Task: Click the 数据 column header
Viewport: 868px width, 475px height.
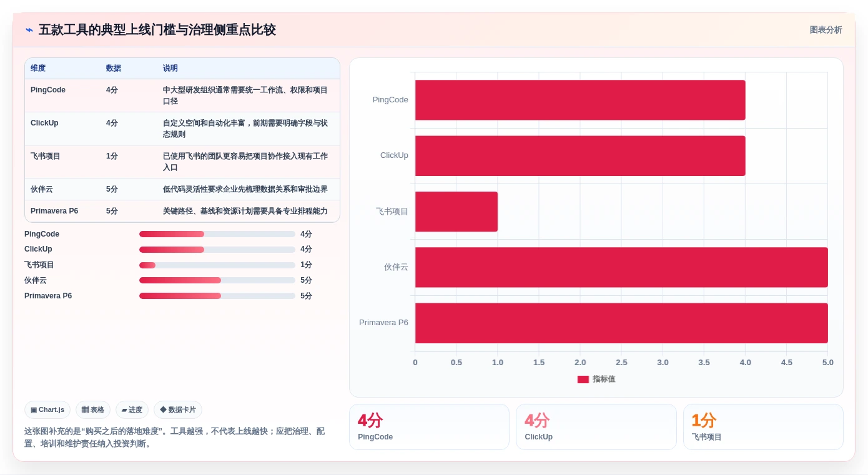Action: (114, 68)
